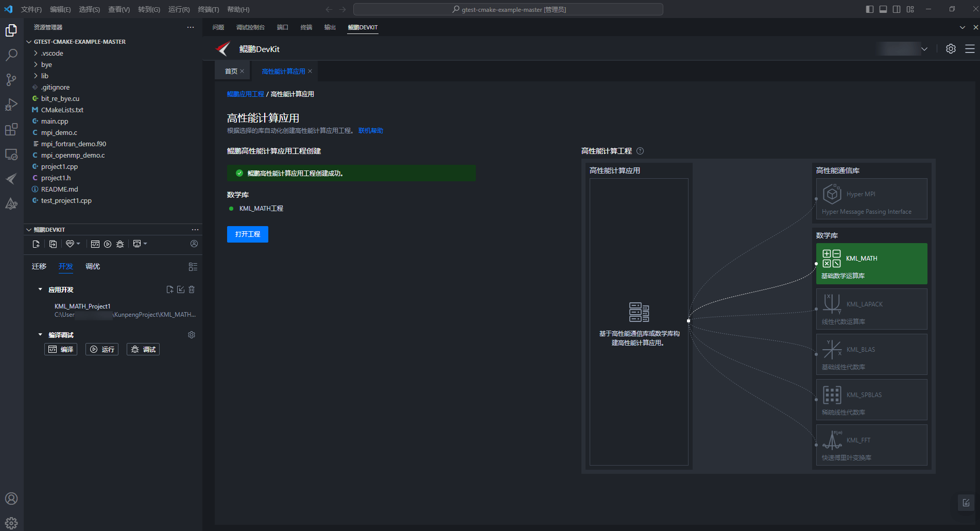Switch to the 迁移 tab
The height and width of the screenshot is (531, 980).
pyautogui.click(x=39, y=266)
